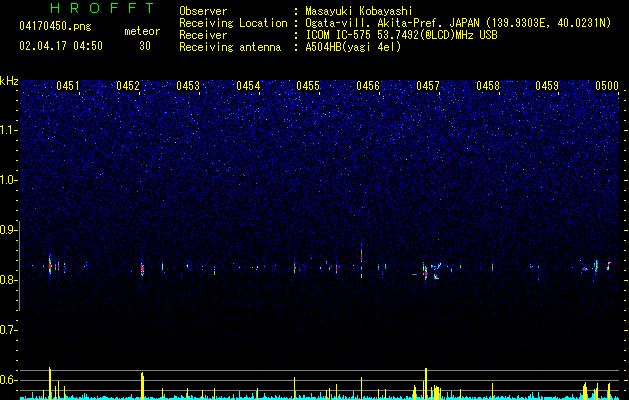
Task: Click the 1.0 kHz axis label
Action: (x=8, y=180)
